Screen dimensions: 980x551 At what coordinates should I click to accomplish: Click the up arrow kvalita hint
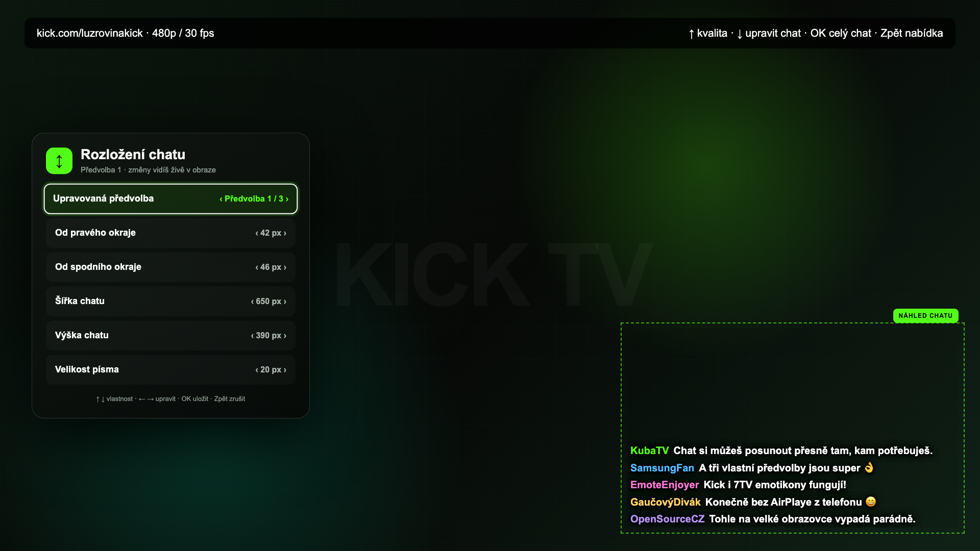click(x=707, y=33)
